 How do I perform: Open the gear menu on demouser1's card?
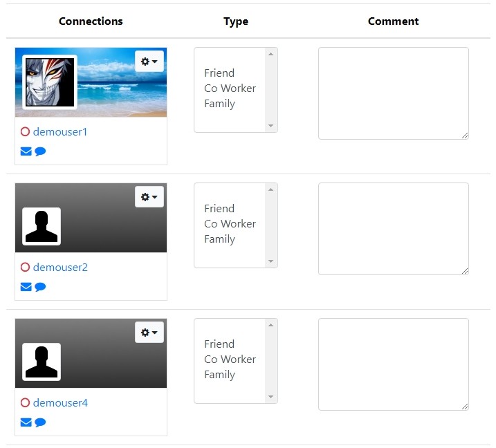[x=149, y=62]
